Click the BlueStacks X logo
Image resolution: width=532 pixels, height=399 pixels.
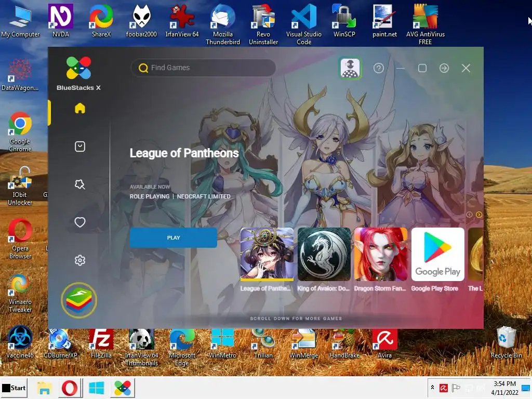point(79,74)
